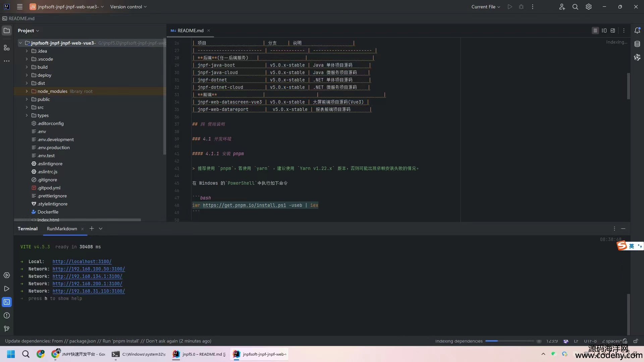
Task: Open the project name dropdown in title bar
Action: coord(67,7)
